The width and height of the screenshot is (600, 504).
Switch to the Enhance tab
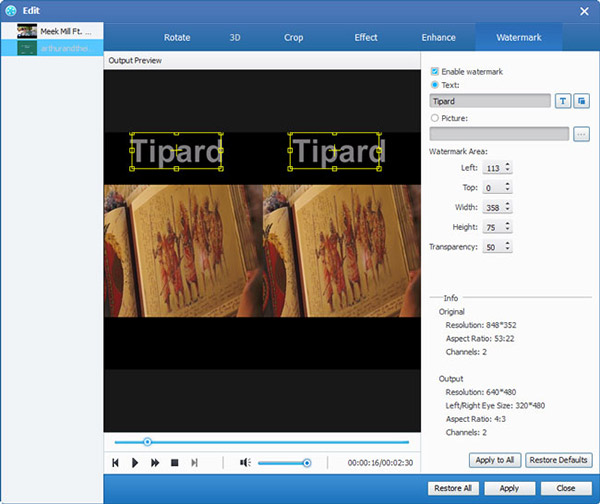[439, 38]
